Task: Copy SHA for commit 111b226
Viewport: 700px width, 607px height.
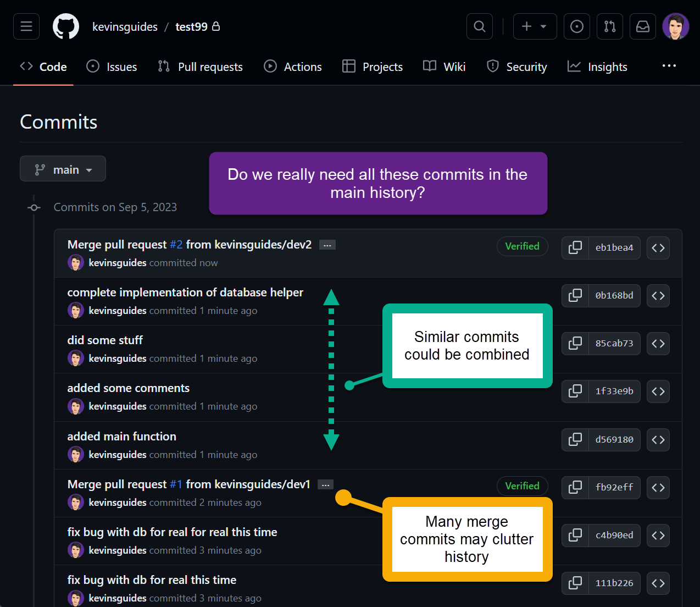Action: coord(575,583)
